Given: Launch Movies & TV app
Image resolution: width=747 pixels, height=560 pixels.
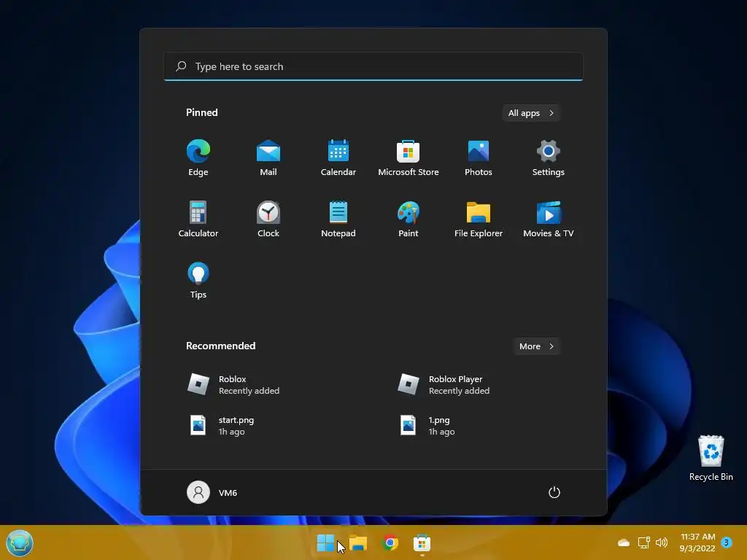Looking at the screenshot, I should (549, 219).
